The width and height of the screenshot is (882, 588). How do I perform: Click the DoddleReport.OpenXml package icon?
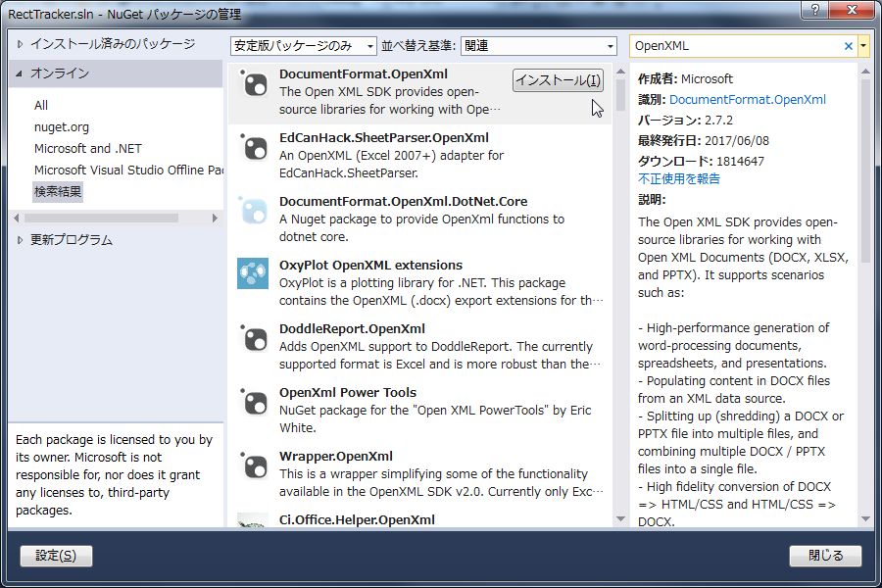pyautogui.click(x=253, y=339)
